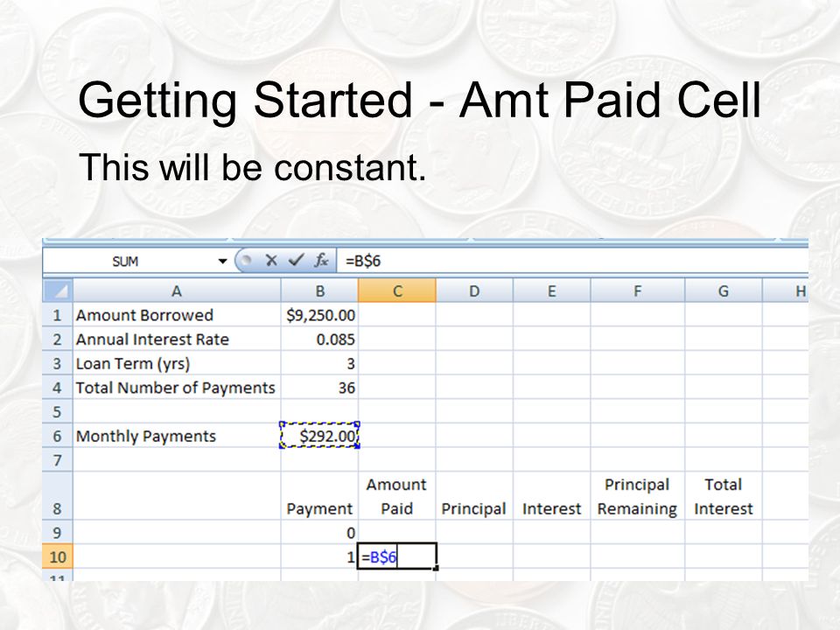Image resolution: width=840 pixels, height=630 pixels.
Task: Click the Interest heading cell in column E
Action: 552,496
